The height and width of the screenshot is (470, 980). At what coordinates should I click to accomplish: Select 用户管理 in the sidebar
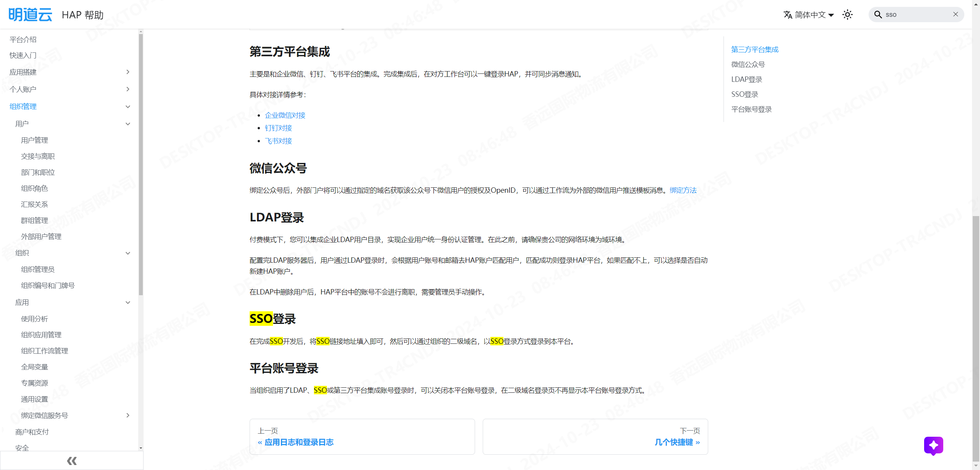click(x=34, y=140)
